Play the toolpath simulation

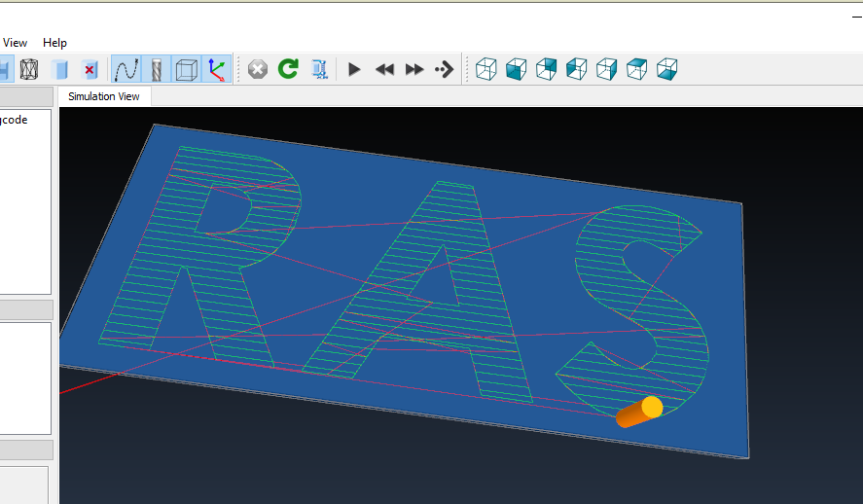pyautogui.click(x=355, y=69)
